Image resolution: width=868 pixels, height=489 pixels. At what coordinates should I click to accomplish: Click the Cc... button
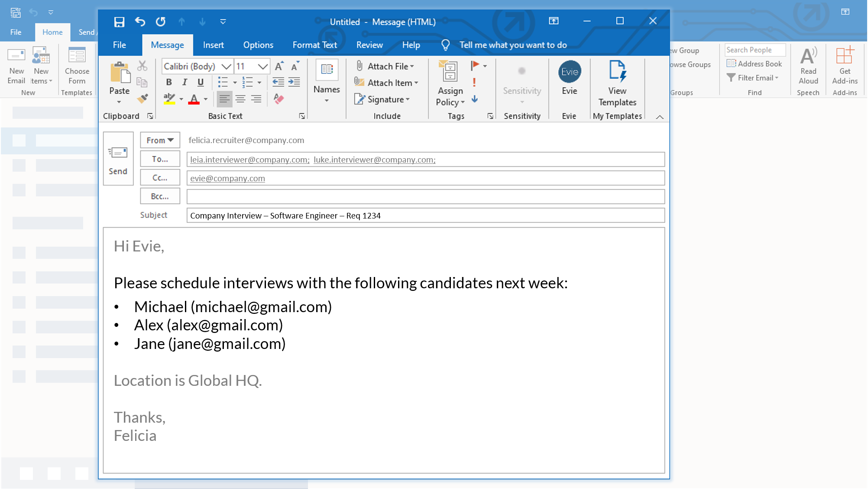pos(160,178)
